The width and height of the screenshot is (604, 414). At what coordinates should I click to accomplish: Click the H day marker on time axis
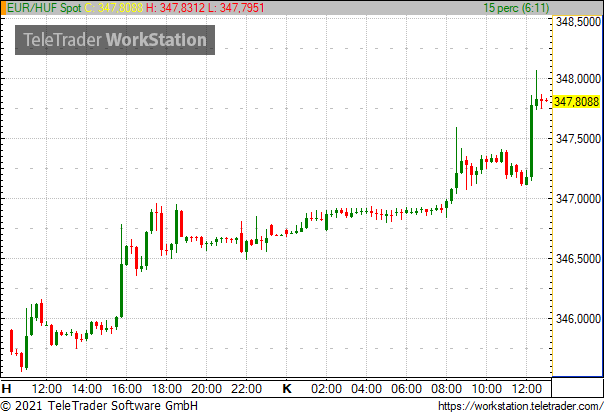coord(6,388)
